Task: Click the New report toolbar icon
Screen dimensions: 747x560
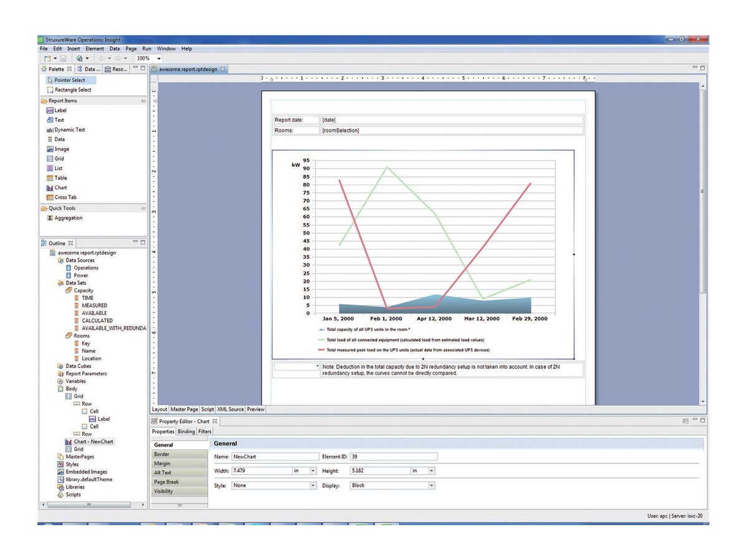Action: click(47, 58)
